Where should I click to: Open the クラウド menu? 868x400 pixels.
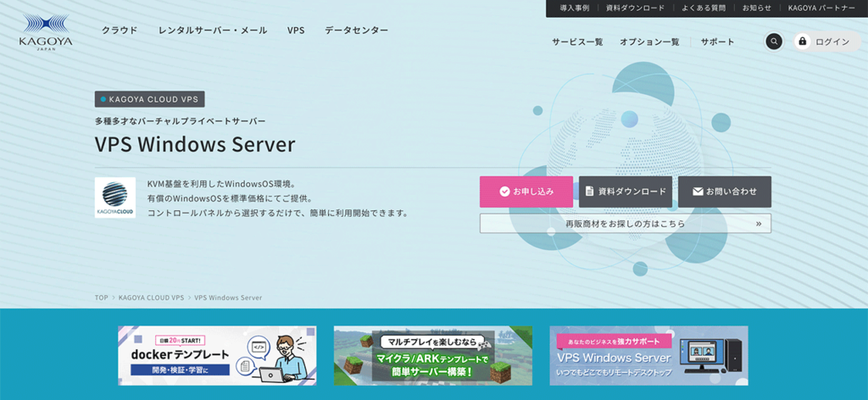point(120,31)
